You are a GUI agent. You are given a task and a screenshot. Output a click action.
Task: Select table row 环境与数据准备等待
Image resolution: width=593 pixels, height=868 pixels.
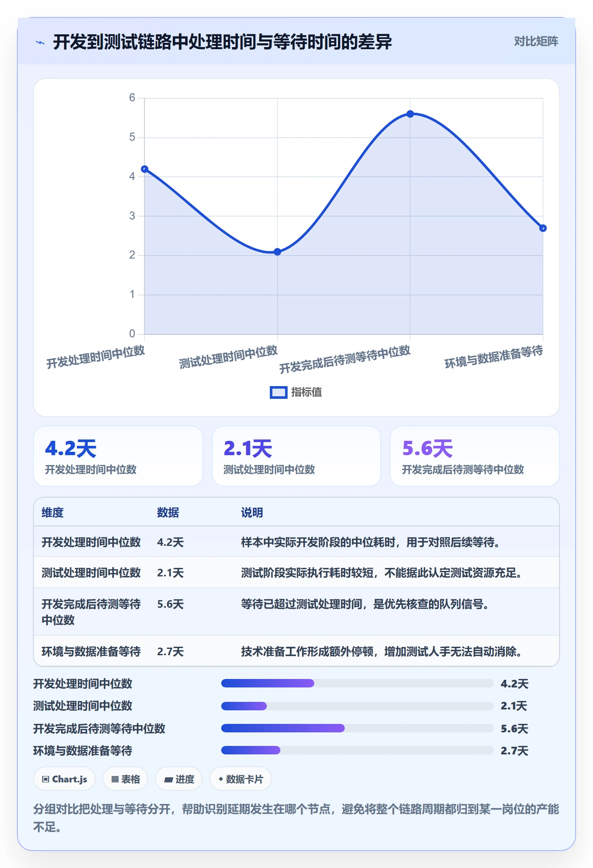(296, 651)
